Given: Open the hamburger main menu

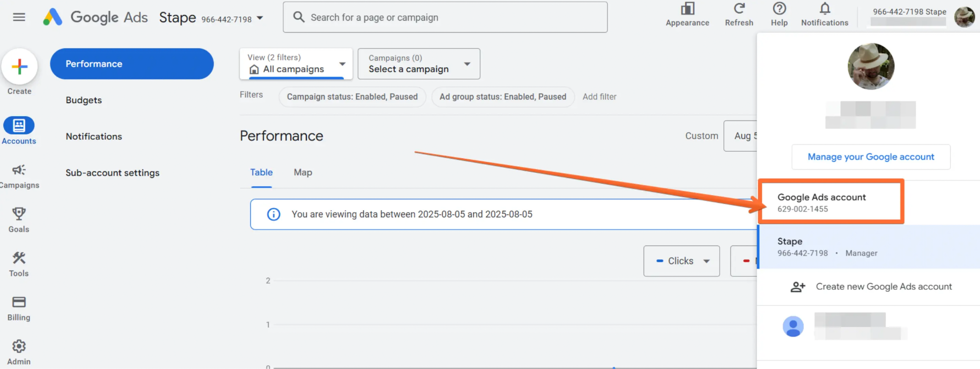Looking at the screenshot, I should tap(19, 17).
